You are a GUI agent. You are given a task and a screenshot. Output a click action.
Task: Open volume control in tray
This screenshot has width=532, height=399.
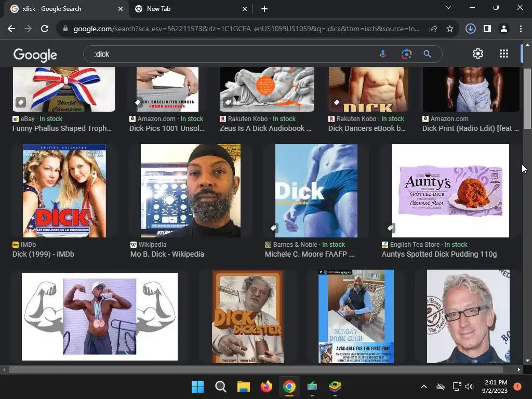[x=469, y=387]
